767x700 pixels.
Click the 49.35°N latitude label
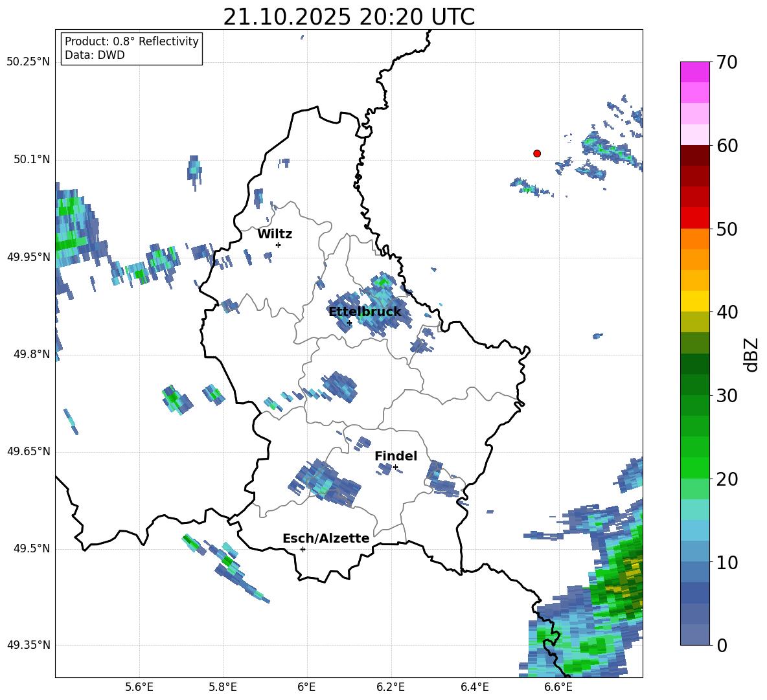tap(28, 645)
